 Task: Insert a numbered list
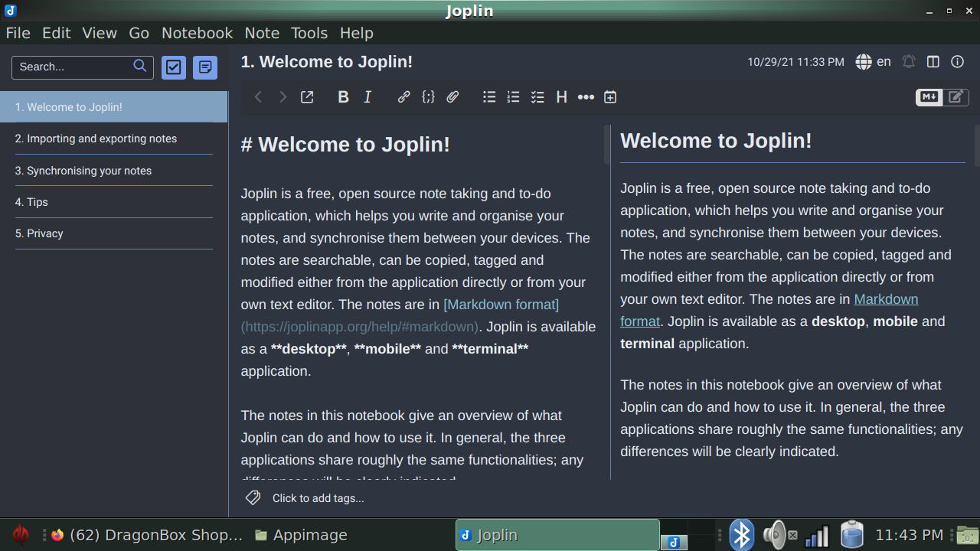[x=513, y=97]
